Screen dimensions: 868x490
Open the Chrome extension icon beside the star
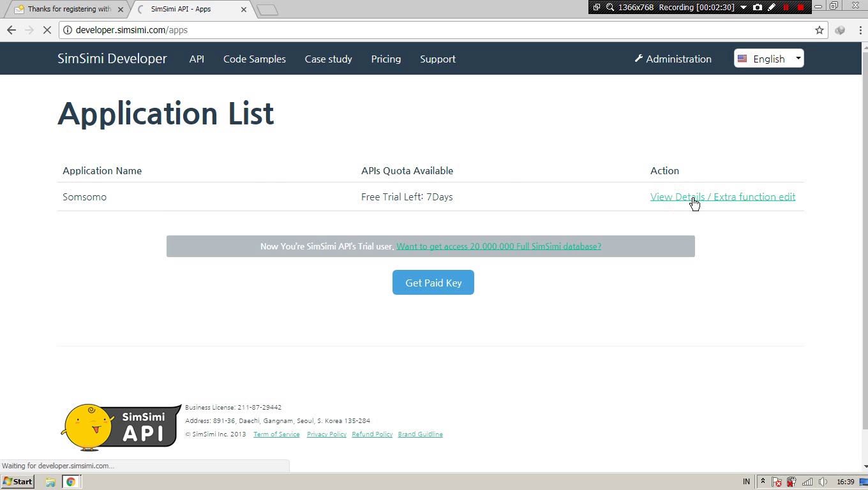coord(840,30)
